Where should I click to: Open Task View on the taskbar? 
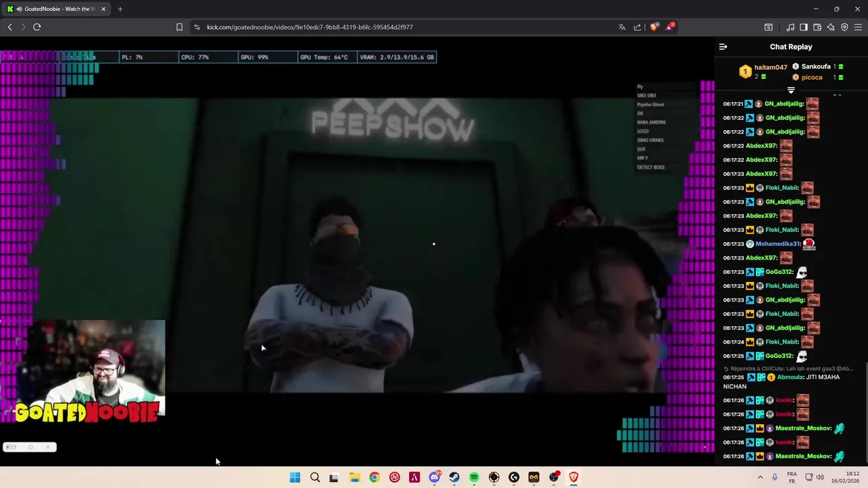click(x=334, y=477)
